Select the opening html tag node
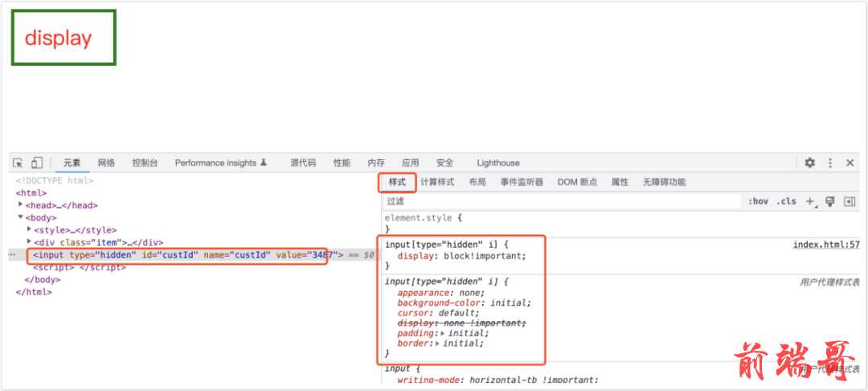Viewport: 868px width, 391px height. 31,193
